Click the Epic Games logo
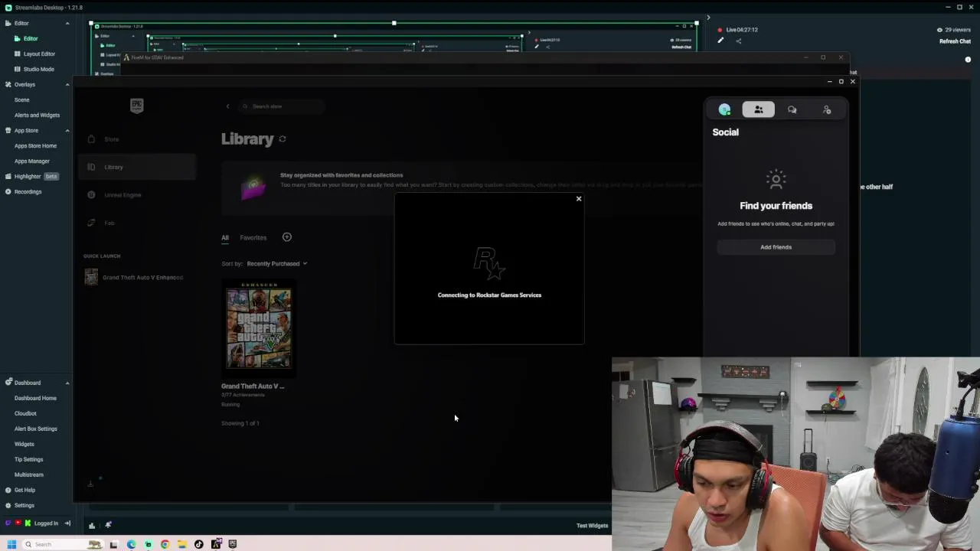 point(136,106)
